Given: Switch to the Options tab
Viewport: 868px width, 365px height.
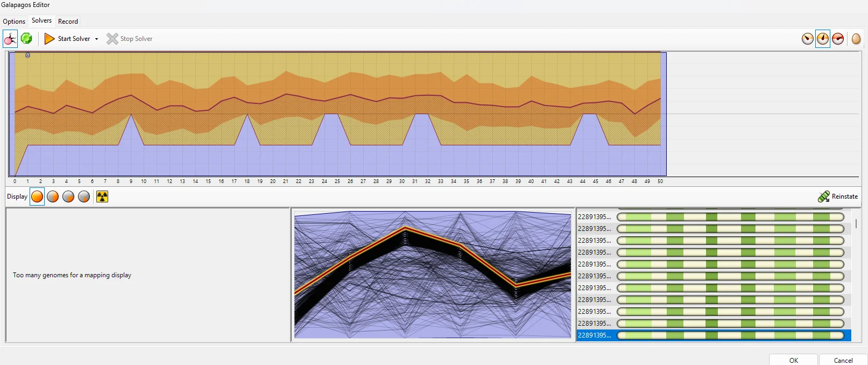Looking at the screenshot, I should point(14,22).
